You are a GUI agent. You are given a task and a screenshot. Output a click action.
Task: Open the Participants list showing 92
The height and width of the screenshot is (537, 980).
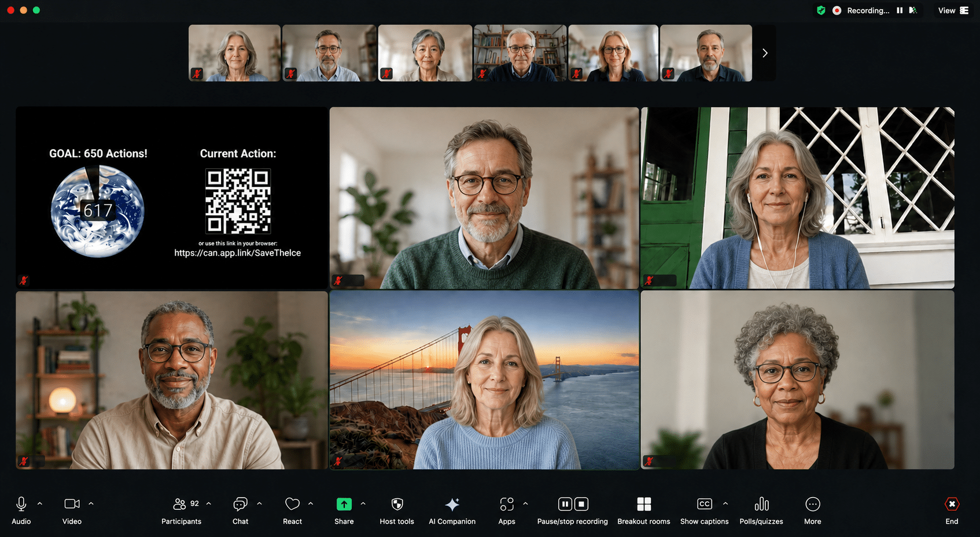(x=181, y=510)
